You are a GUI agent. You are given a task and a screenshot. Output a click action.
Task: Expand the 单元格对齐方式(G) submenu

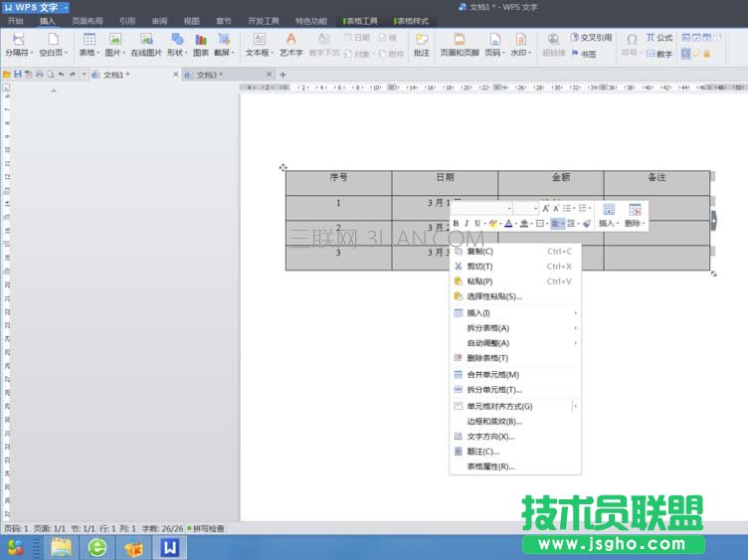click(576, 407)
